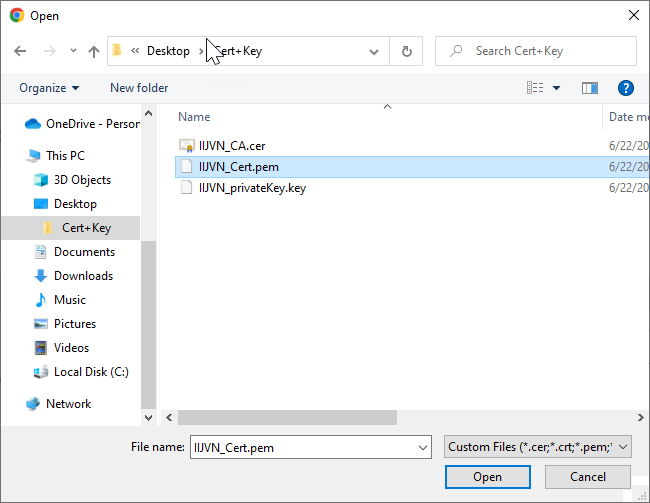Open the Organize dropdown menu
The image size is (650, 503).
49,88
